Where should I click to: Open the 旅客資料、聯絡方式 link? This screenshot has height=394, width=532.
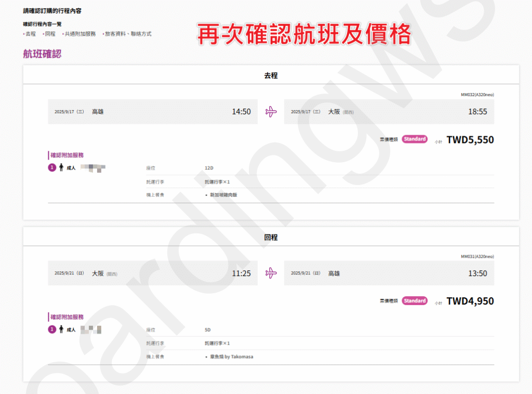click(127, 34)
